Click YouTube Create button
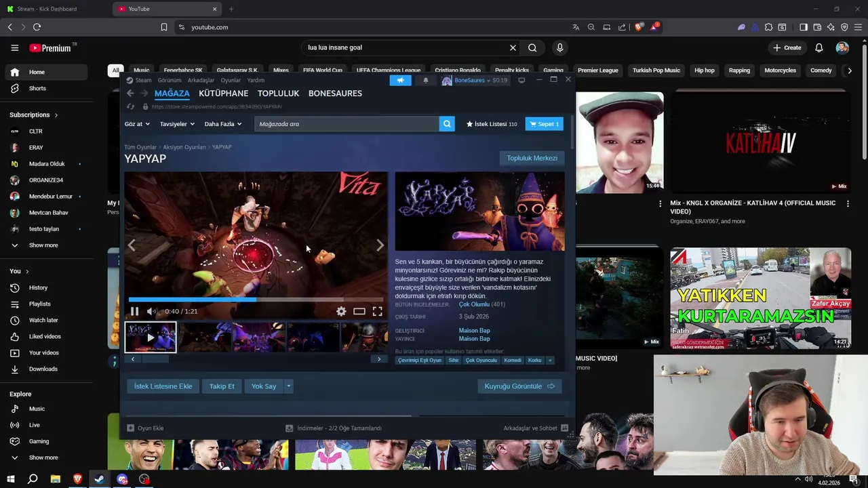The height and width of the screenshot is (488, 868). click(787, 47)
